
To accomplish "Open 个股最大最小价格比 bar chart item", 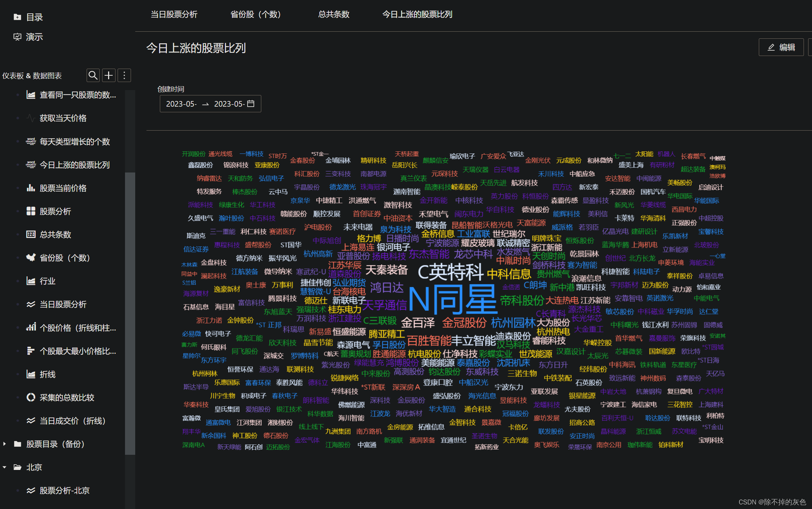I will pyautogui.click(x=77, y=351).
